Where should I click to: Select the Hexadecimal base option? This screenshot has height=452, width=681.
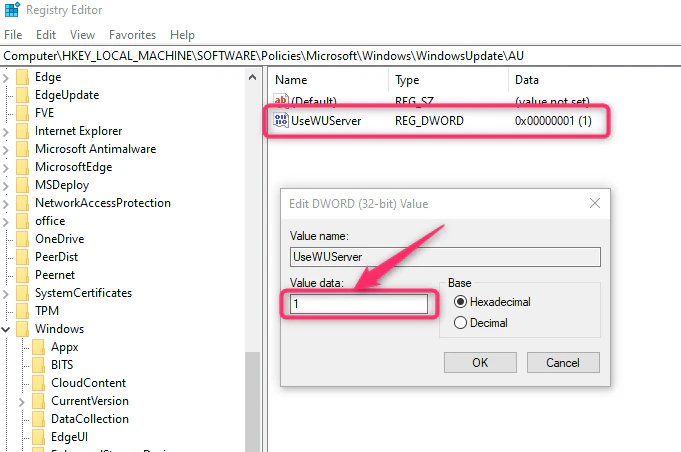click(x=460, y=302)
